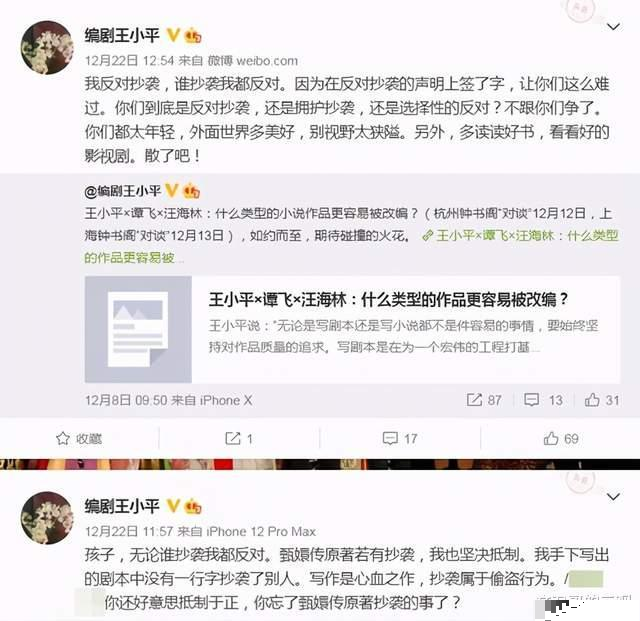Click repost icon on quoted post showing 87
Screen dimensions: 640x621
coord(484,400)
